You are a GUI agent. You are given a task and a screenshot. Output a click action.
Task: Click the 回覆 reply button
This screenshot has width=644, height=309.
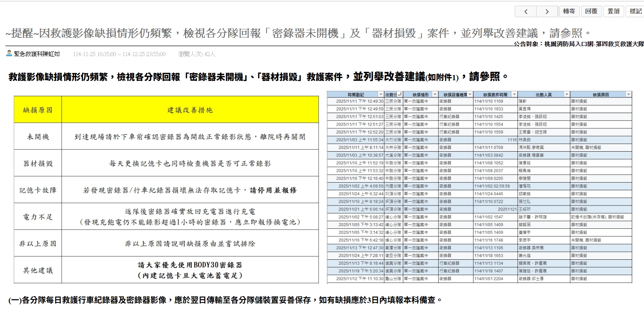(591, 11)
